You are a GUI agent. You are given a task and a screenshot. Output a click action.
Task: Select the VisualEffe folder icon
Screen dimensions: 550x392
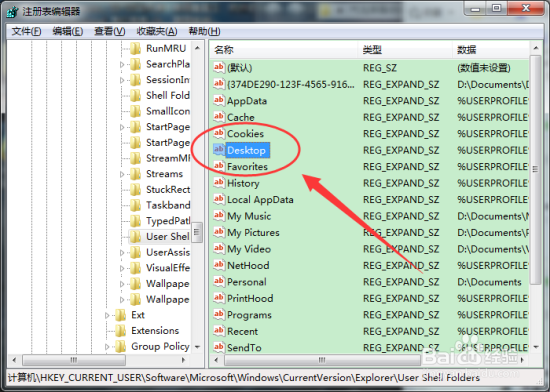click(x=135, y=268)
